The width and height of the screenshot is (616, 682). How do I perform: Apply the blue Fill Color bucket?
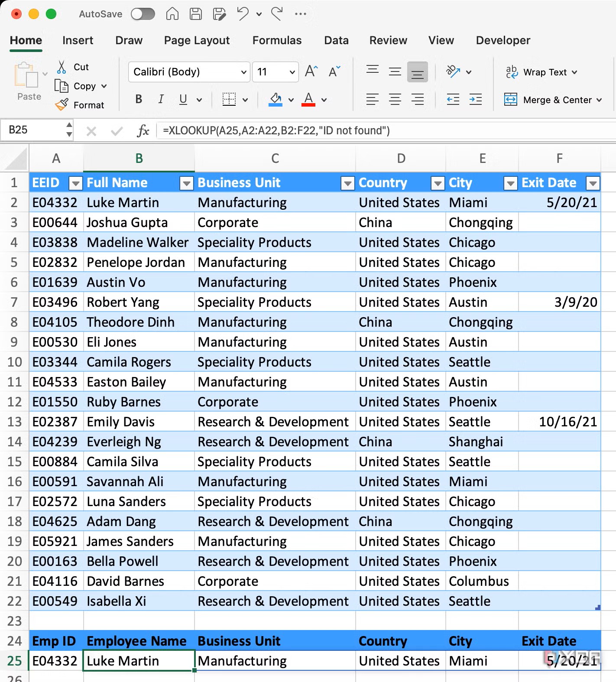[x=276, y=99]
